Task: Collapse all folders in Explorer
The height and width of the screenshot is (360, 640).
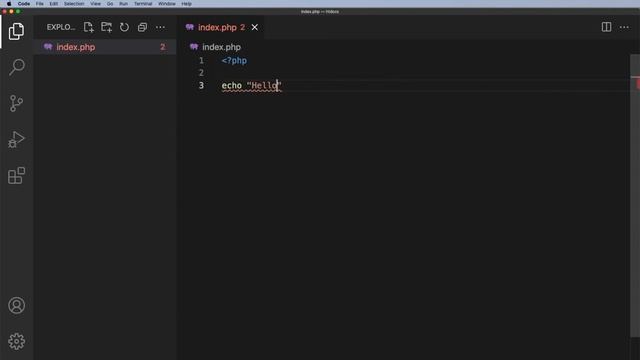Action: point(142,27)
